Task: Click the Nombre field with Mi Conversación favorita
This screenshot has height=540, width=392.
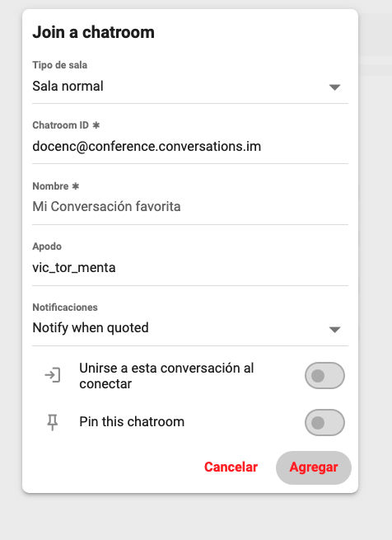Action: 190,207
